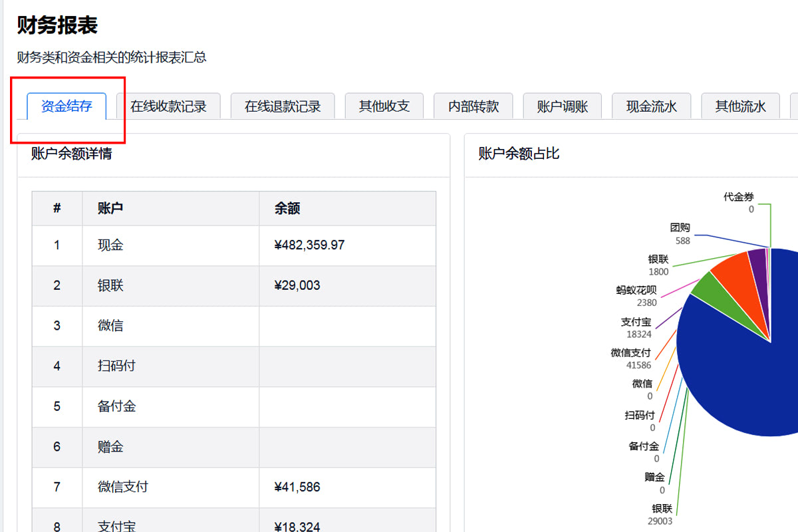Open the 账户调账 tab

click(x=563, y=106)
